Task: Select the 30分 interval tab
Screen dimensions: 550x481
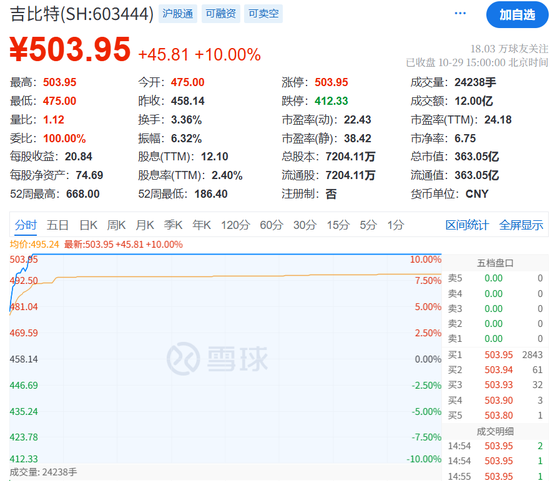Action: pos(305,225)
